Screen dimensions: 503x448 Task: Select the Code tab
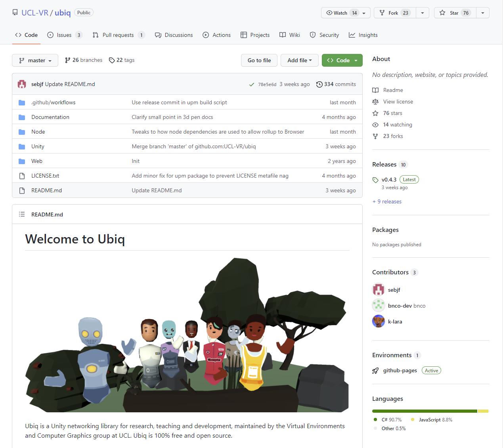[26, 35]
